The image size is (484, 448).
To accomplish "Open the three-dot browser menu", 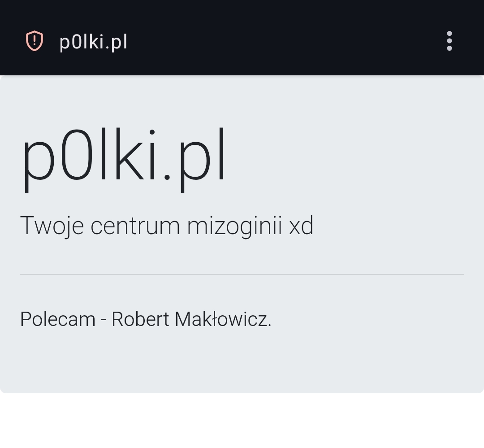I will click(x=449, y=41).
